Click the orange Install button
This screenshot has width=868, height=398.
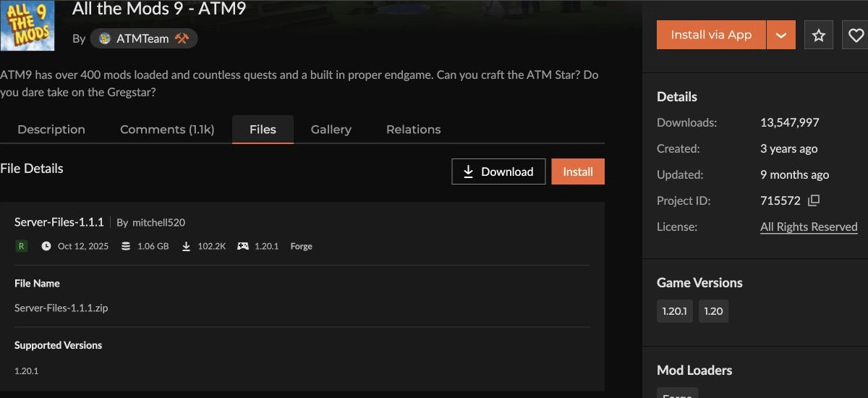pyautogui.click(x=578, y=172)
